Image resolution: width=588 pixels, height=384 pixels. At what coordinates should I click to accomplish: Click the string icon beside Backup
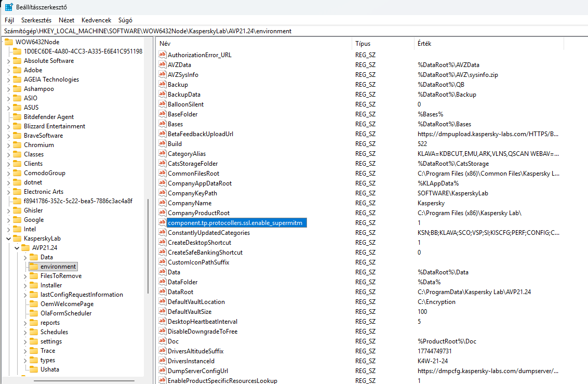(x=163, y=84)
